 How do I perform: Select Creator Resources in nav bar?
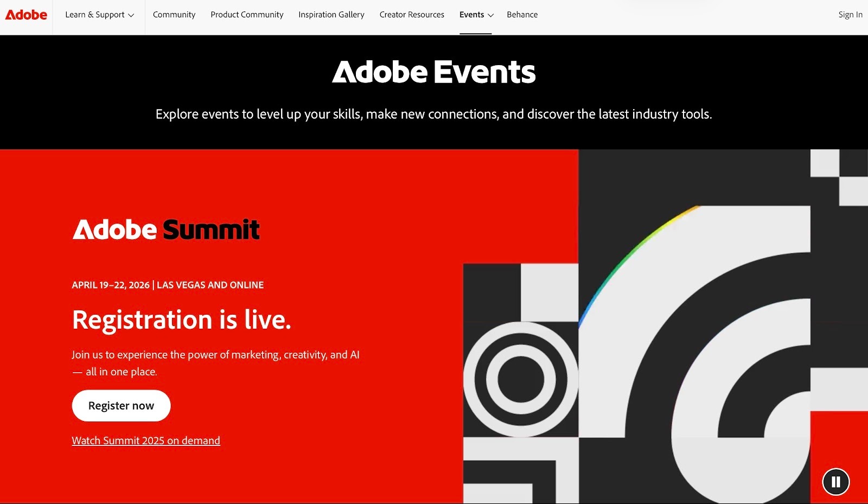point(412,15)
